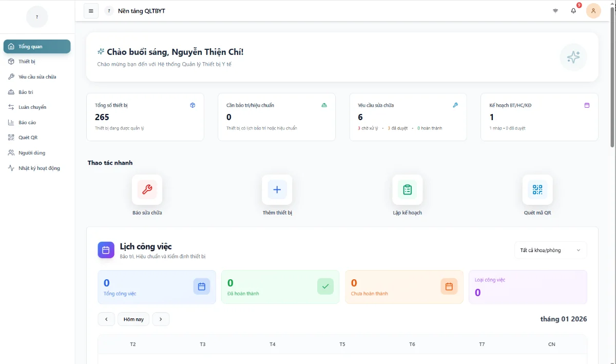Viewport: 616px width, 364px height.
Task: Open the Tất cả khoa/phòng dropdown
Action: [x=550, y=250]
